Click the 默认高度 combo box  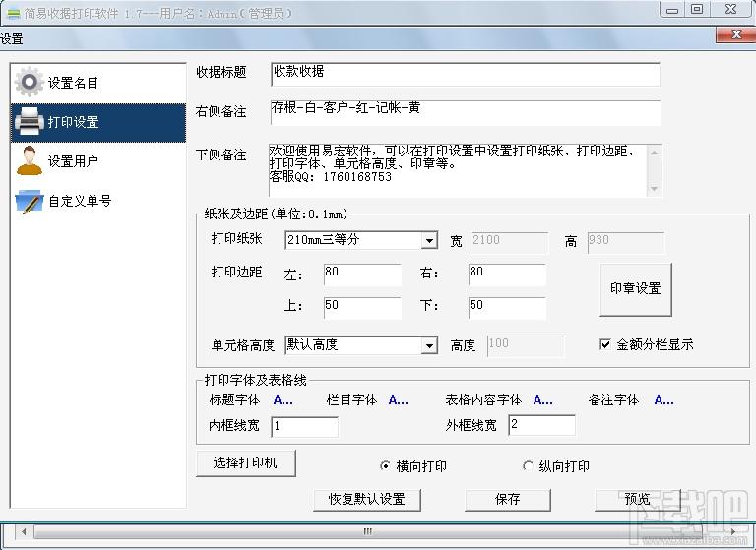tap(361, 345)
